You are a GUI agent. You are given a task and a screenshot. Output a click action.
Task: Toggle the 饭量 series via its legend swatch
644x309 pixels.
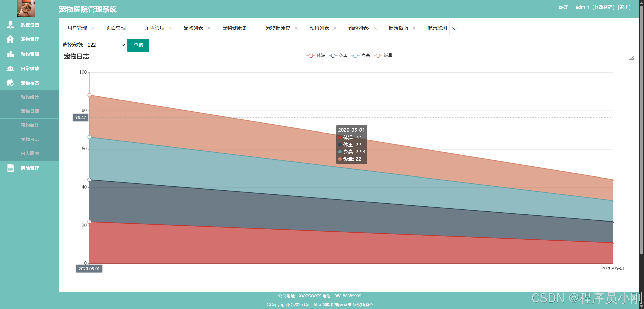click(378, 56)
